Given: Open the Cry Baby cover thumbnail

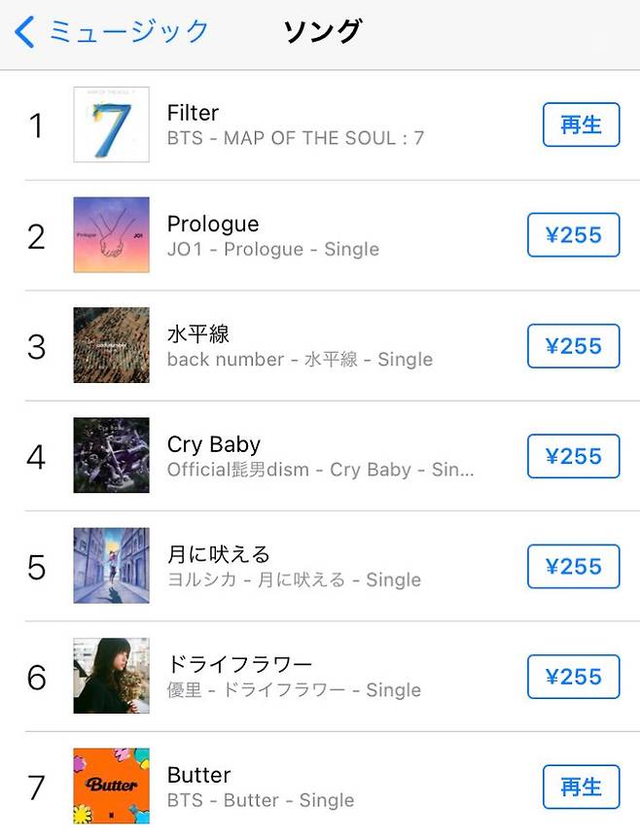Looking at the screenshot, I should pos(111,456).
